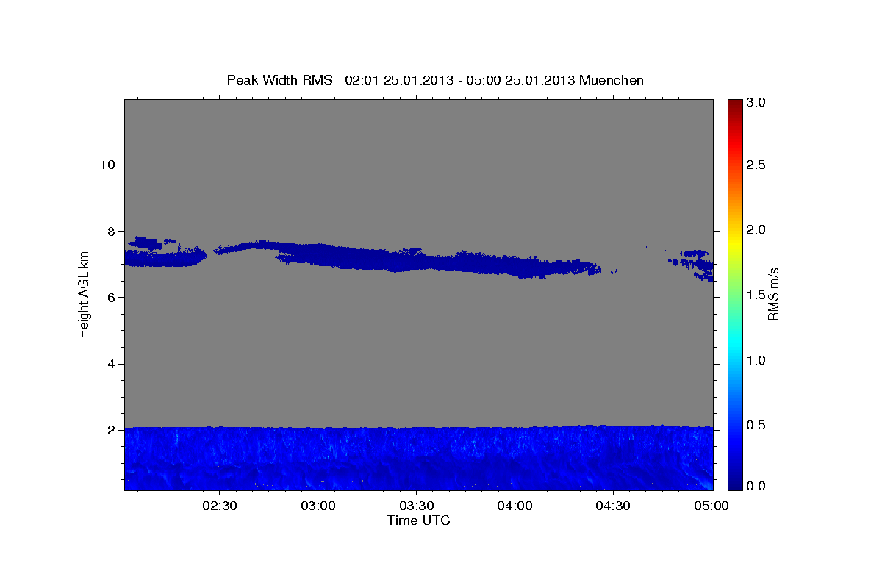Click the "04:30" time tick label
Image resolution: width=882 pixels, height=588 pixels.
click(613, 506)
